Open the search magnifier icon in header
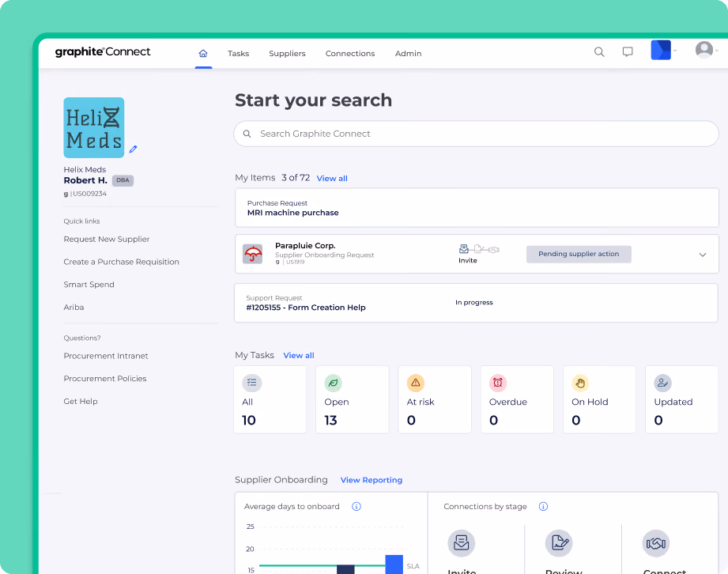The image size is (728, 574). click(599, 52)
